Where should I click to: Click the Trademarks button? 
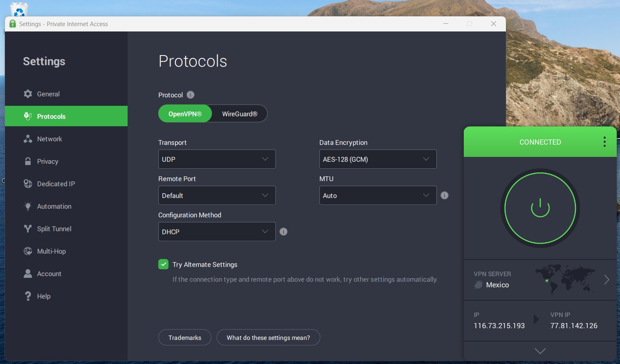185,337
